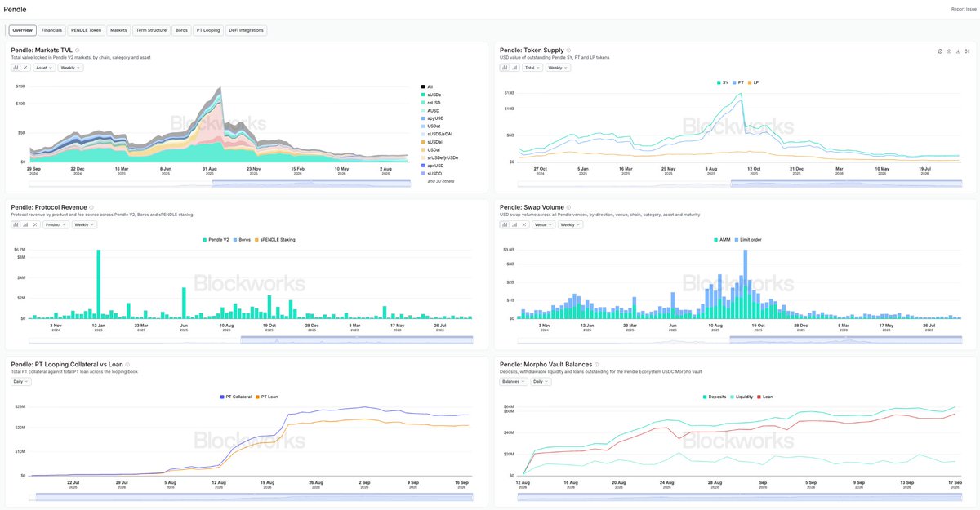This screenshot has height=510, width=980.
Task: Open info tooltip beside Markets TVL title
Action: pos(78,50)
